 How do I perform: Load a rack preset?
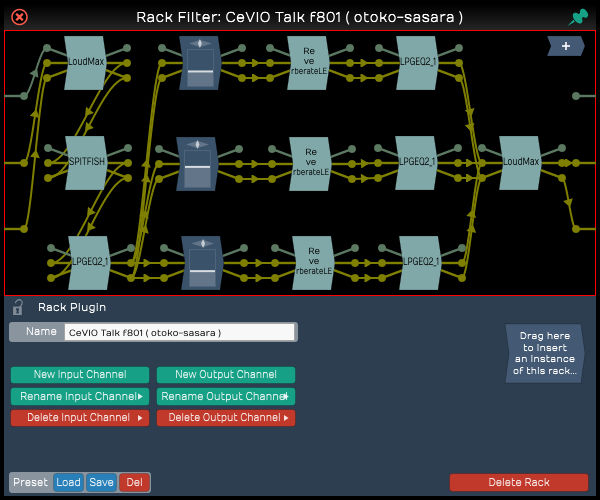click(x=68, y=482)
